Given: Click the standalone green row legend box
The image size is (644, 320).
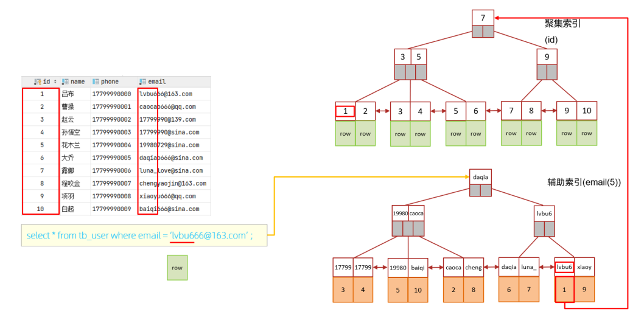Looking at the screenshot, I should point(177,268).
